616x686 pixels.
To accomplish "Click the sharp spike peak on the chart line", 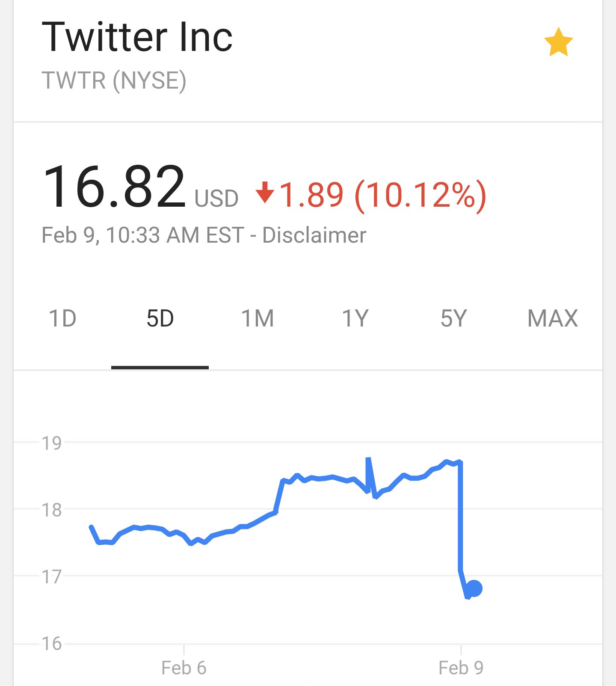I will 368,459.
